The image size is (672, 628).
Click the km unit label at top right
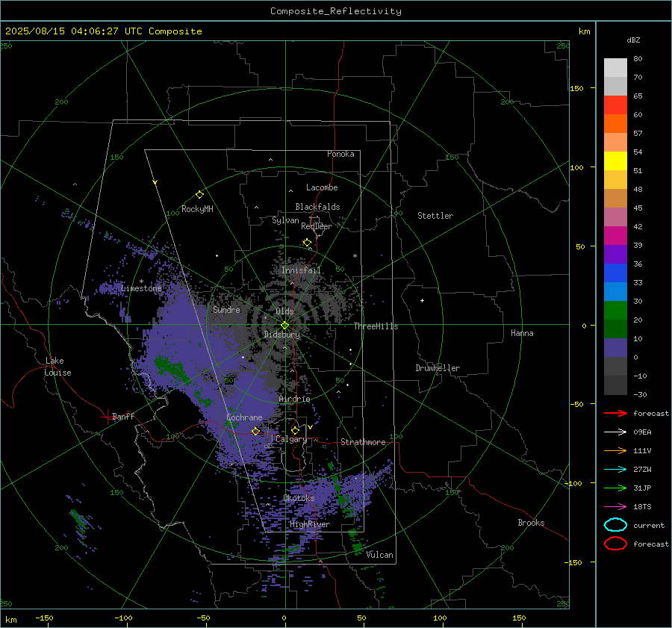(584, 31)
